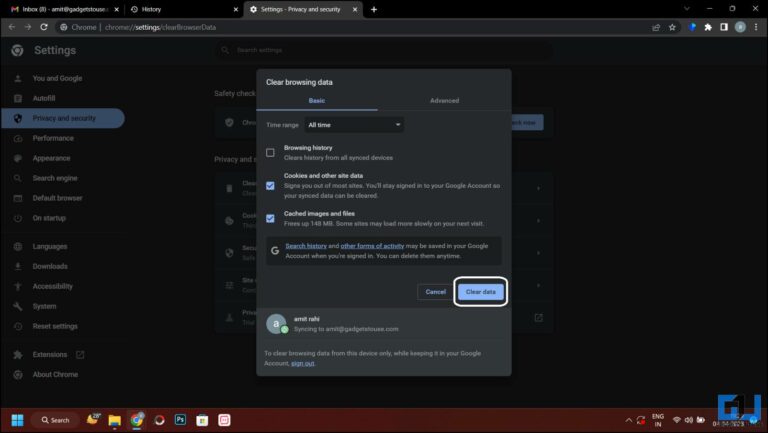
Task: Click the Clear data button
Action: (480, 291)
